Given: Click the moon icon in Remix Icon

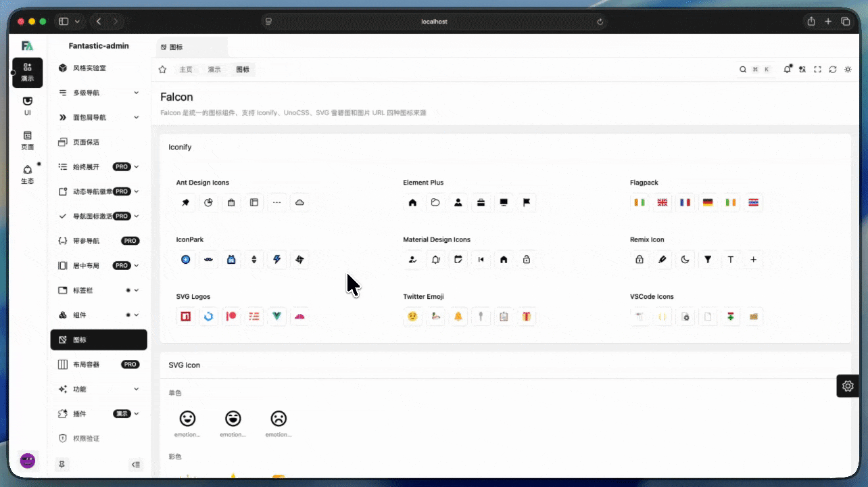Looking at the screenshot, I should pyautogui.click(x=685, y=259).
